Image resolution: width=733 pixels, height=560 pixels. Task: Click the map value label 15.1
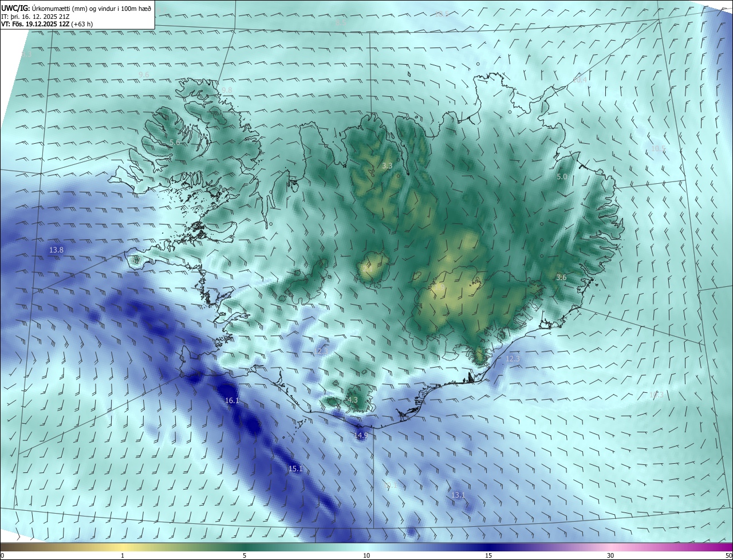pos(295,469)
